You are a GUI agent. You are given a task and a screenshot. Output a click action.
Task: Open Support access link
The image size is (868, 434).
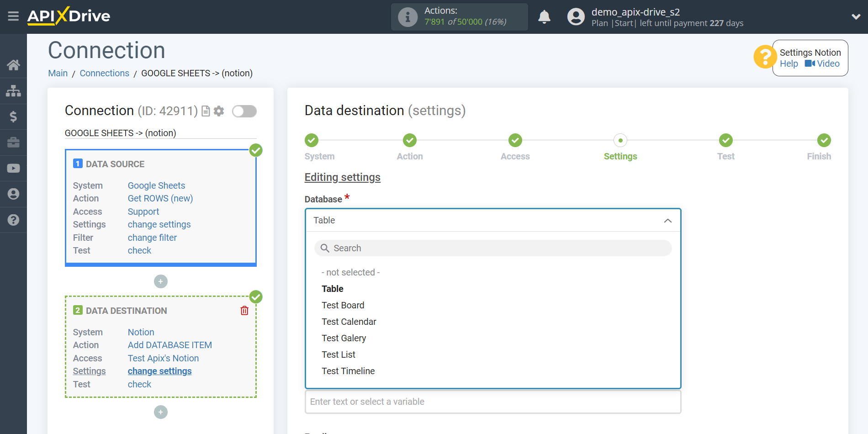[143, 212]
